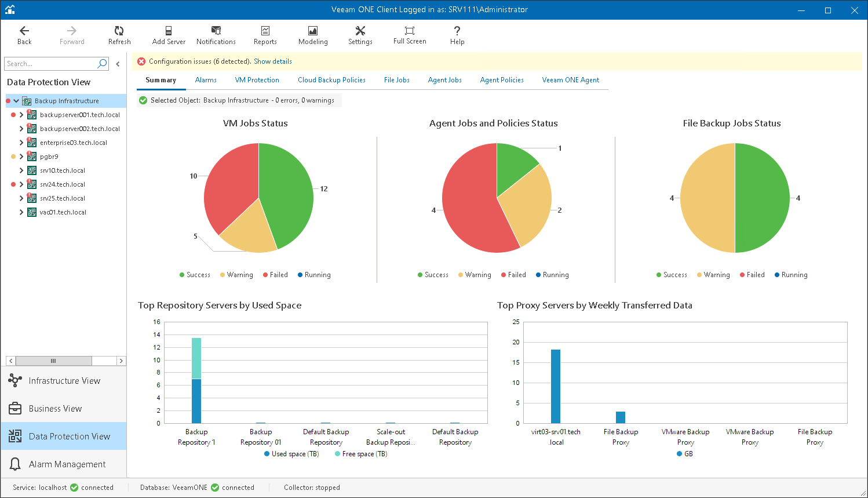The width and height of the screenshot is (868, 498).
Task: Click the Failed legend swatch under Agent Jobs
Action: [504, 275]
